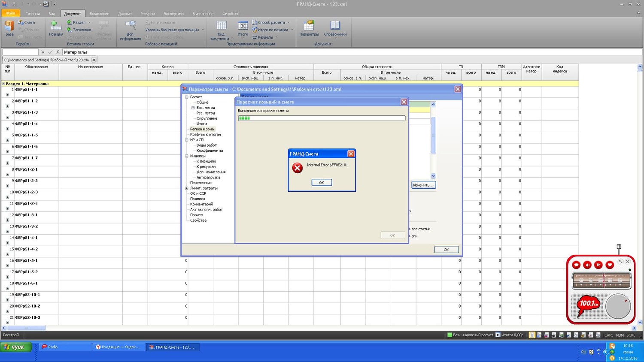Click the Изменить... button

[423, 185]
